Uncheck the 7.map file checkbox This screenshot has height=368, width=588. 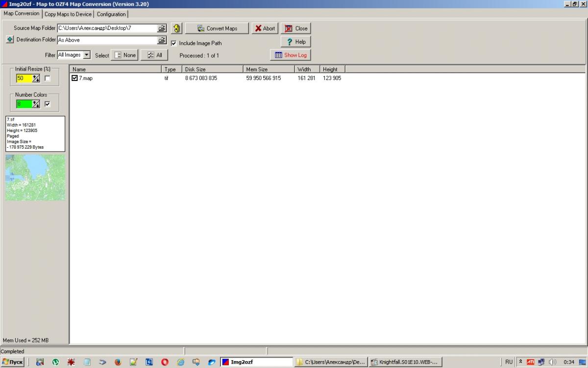pyautogui.click(x=74, y=78)
